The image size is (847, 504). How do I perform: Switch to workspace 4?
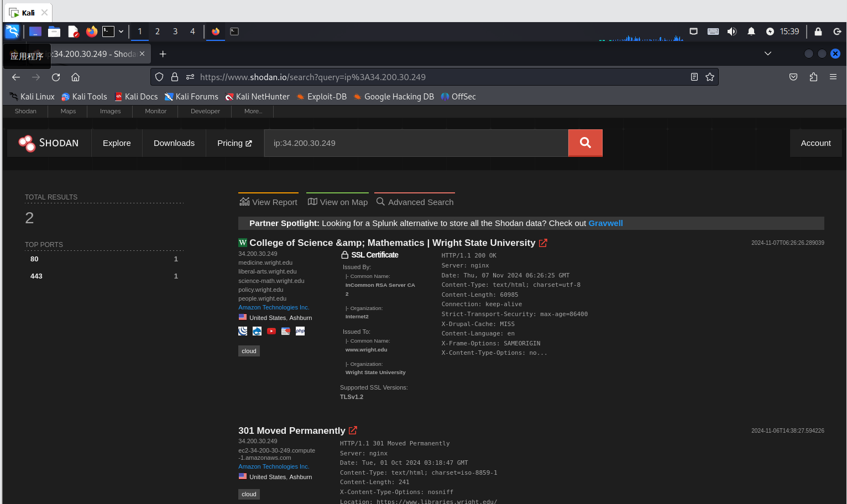pyautogui.click(x=192, y=32)
